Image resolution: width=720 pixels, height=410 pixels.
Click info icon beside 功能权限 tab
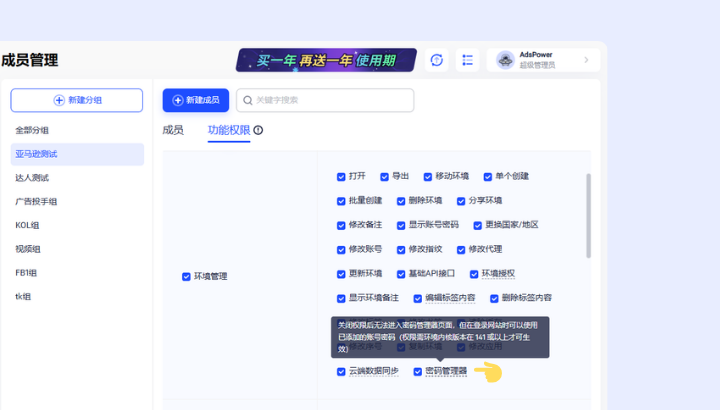point(259,130)
